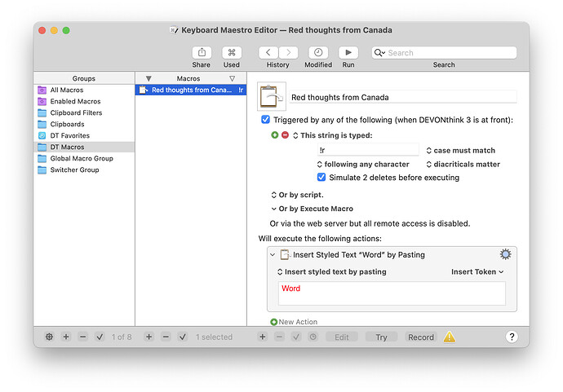Select the Red thoughts from Canada macro row
The image size is (563, 392).
pyautogui.click(x=191, y=90)
